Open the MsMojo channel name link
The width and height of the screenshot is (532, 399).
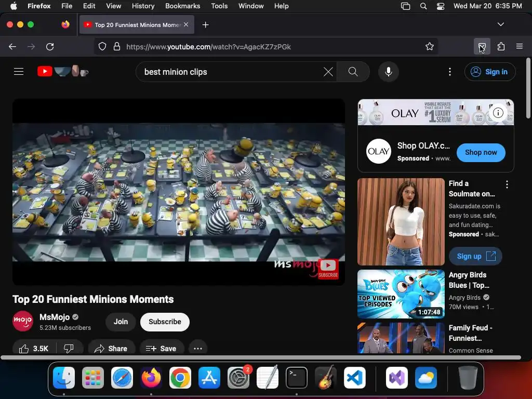coord(55,317)
